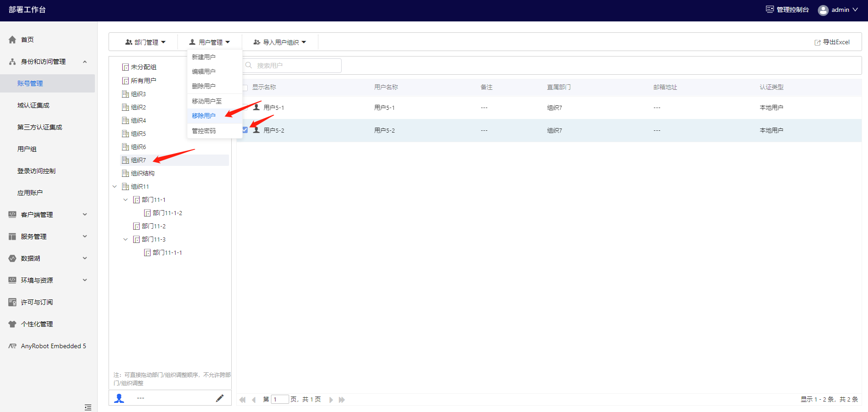Open the 用户管理 dropdown
868x412 pixels.
click(210, 42)
